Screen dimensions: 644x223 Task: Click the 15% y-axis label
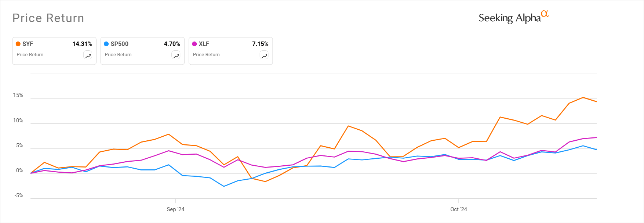[x=18, y=95]
